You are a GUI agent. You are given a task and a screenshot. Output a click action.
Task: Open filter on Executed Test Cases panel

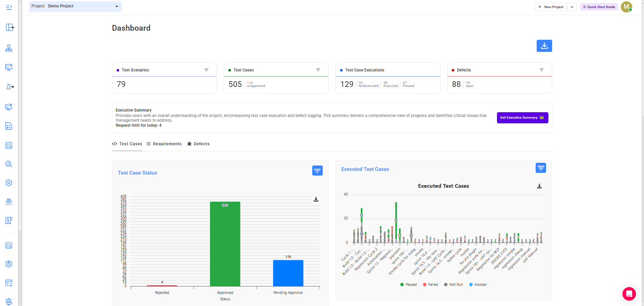(541, 168)
